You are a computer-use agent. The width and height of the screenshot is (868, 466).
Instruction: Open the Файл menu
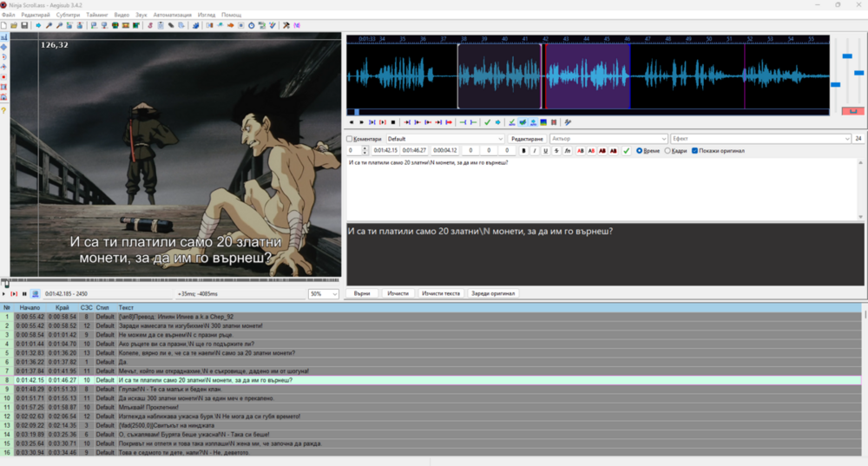click(9, 15)
